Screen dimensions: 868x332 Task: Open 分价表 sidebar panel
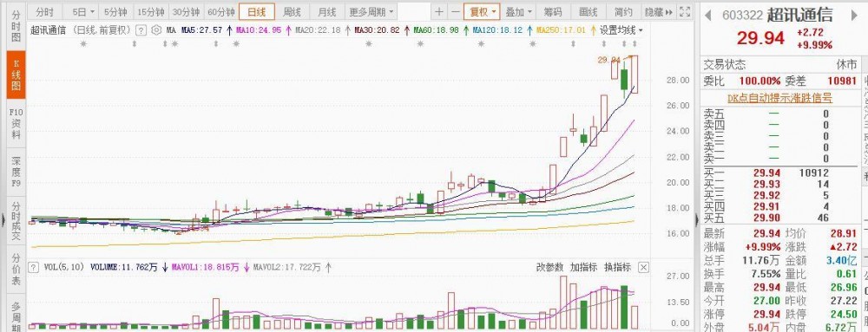(16, 269)
